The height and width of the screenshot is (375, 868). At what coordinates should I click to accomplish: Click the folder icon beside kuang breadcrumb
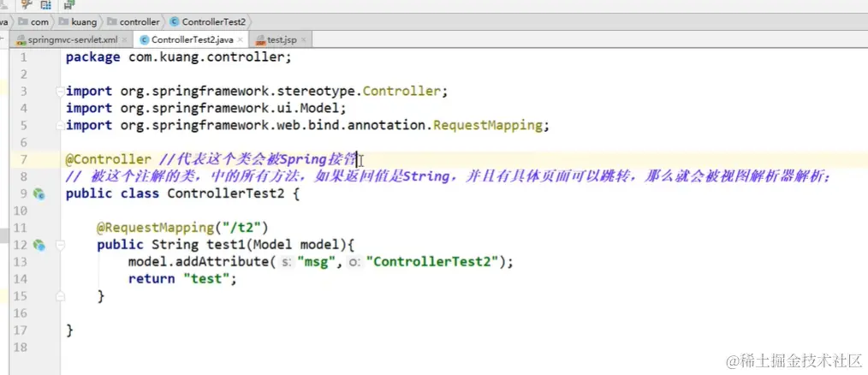tap(62, 22)
